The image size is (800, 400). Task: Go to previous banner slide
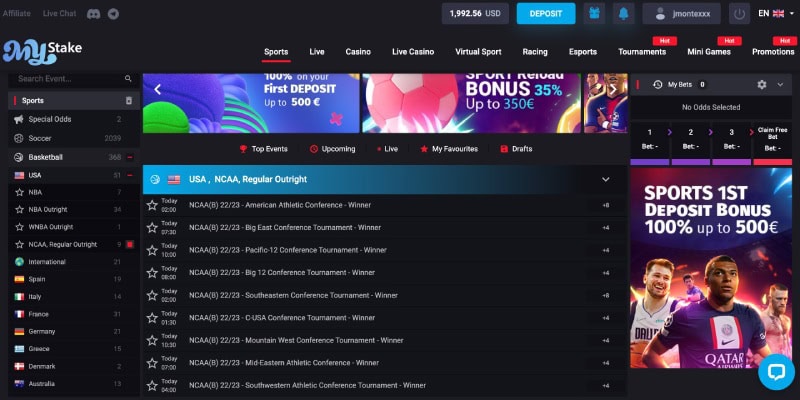click(158, 90)
